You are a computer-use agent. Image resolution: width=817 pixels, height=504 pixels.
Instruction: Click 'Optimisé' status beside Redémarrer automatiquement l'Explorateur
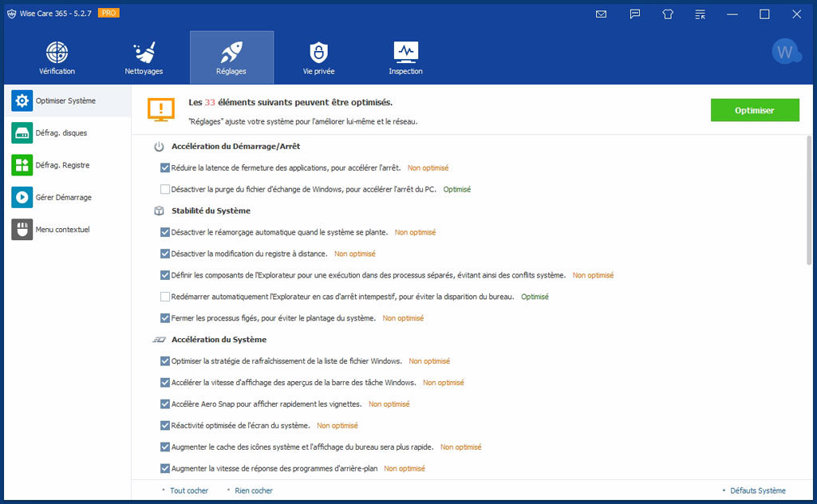[x=535, y=297]
